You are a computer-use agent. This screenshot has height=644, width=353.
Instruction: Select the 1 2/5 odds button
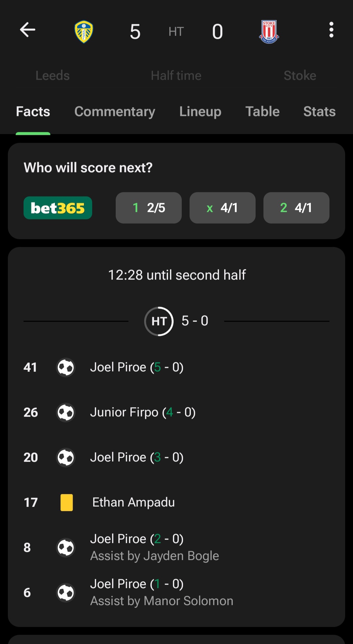(x=149, y=208)
